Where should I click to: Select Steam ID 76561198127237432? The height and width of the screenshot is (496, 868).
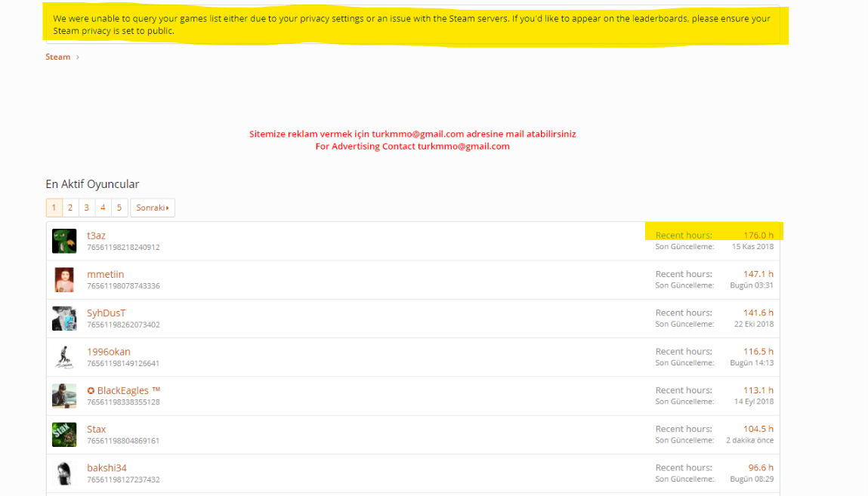click(x=123, y=479)
